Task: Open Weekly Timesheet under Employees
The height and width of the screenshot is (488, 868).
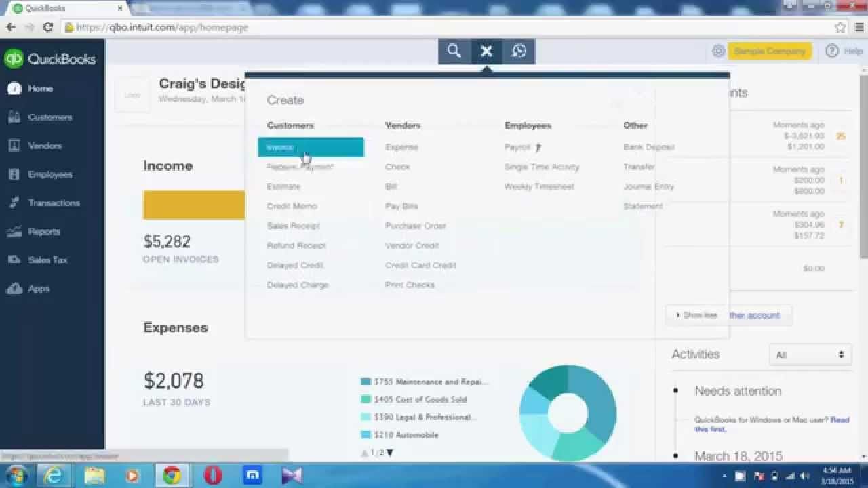Action: (x=539, y=186)
